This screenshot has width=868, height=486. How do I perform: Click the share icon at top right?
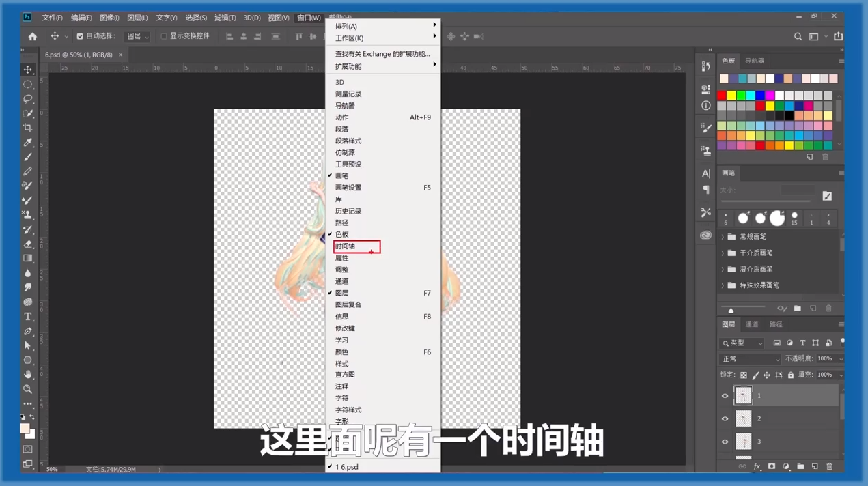point(838,37)
